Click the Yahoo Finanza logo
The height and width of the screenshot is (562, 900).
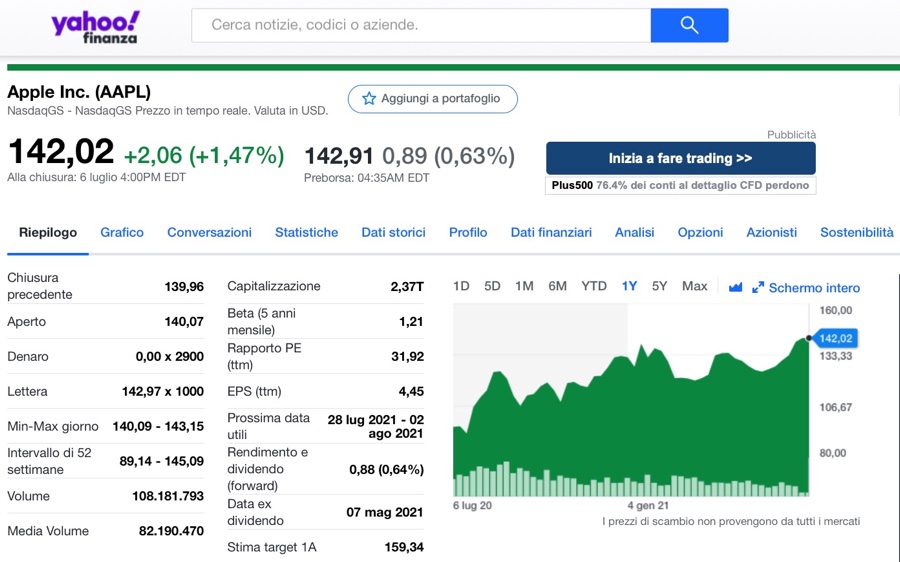point(96,27)
